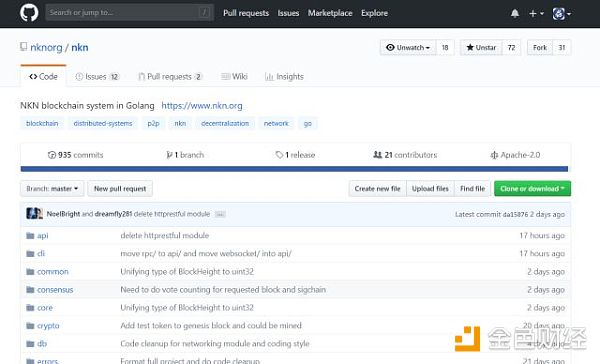Screen dimensions: 600x364
Task: Click the people icon beside 21 contributors
Action: (x=378, y=155)
